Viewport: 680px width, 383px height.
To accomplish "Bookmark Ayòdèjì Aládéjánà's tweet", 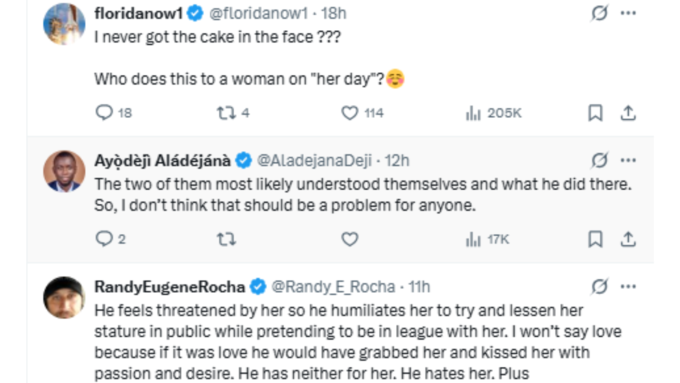I will pyautogui.click(x=595, y=239).
